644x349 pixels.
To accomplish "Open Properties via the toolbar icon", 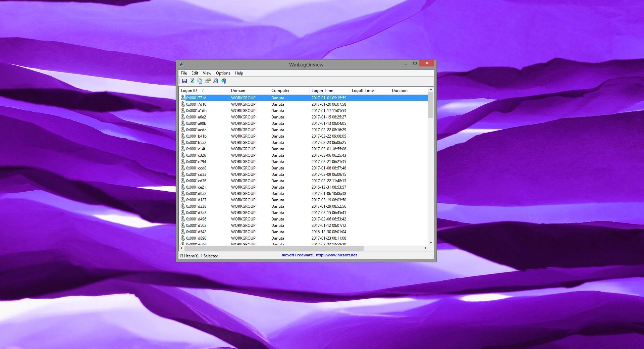I will click(x=208, y=81).
